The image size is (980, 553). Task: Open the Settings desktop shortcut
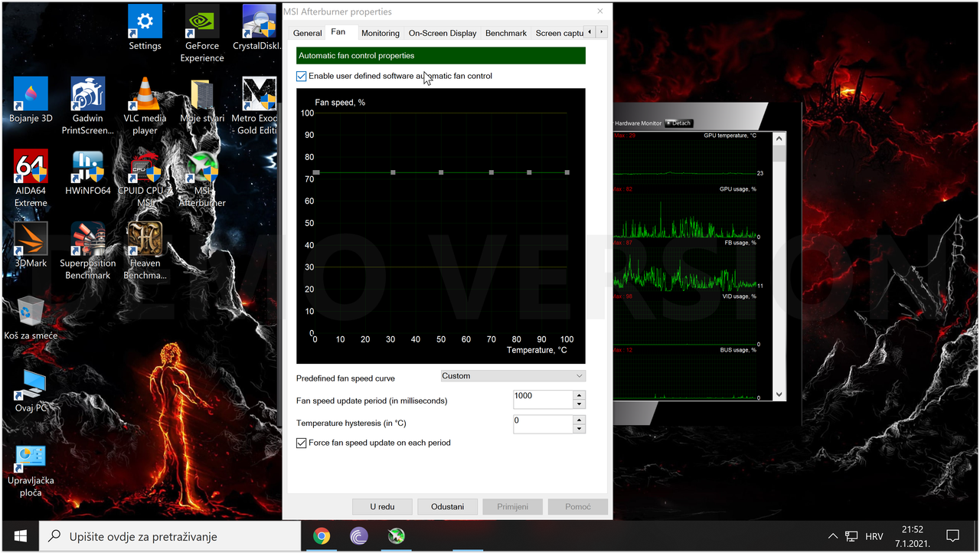tap(145, 28)
